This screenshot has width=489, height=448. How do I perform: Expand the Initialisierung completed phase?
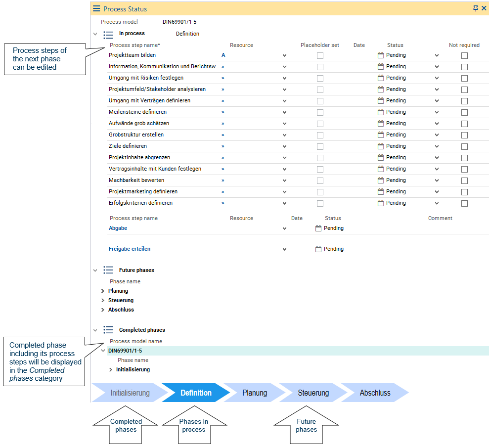click(110, 369)
